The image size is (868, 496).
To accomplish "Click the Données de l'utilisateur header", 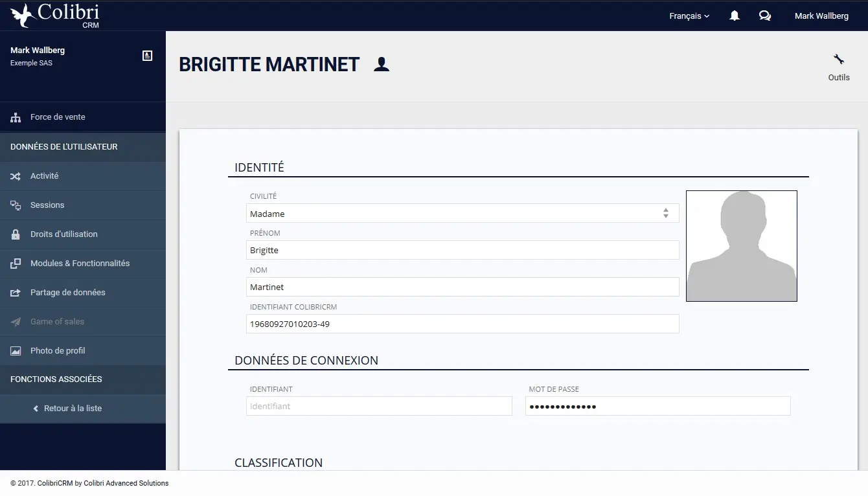I will [x=64, y=147].
